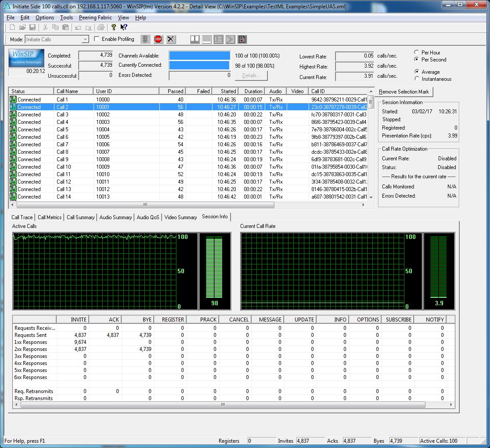Viewport: 490px width, 448px height.
Task: Click the black X abort icon
Action: (171, 40)
